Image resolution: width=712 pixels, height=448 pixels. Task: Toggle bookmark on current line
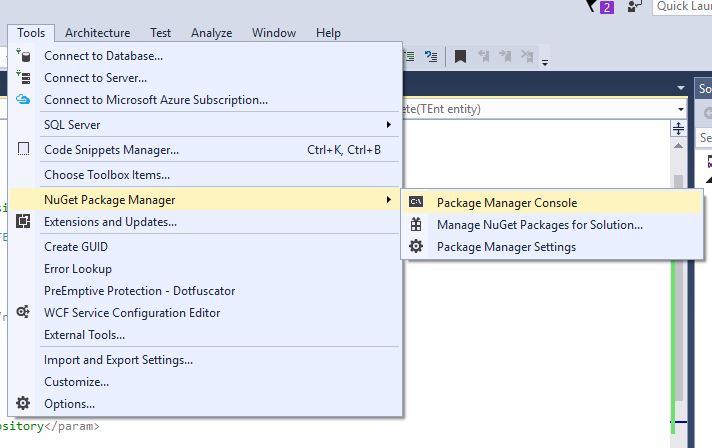pyautogui.click(x=461, y=57)
